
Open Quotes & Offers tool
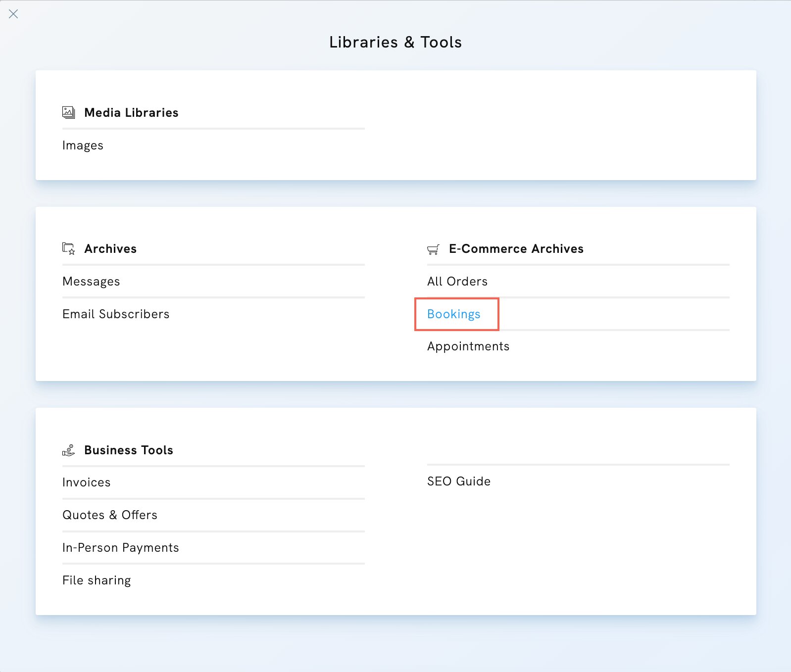[110, 515]
